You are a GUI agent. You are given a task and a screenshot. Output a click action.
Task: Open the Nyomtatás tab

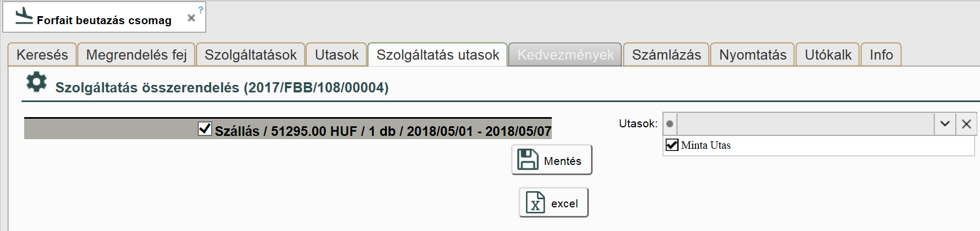click(752, 55)
